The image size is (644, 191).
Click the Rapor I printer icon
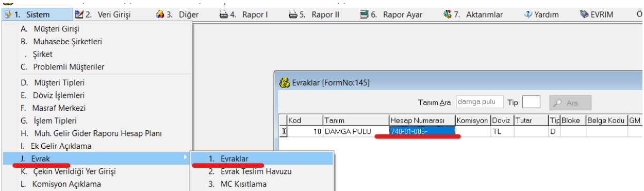pos(224,14)
